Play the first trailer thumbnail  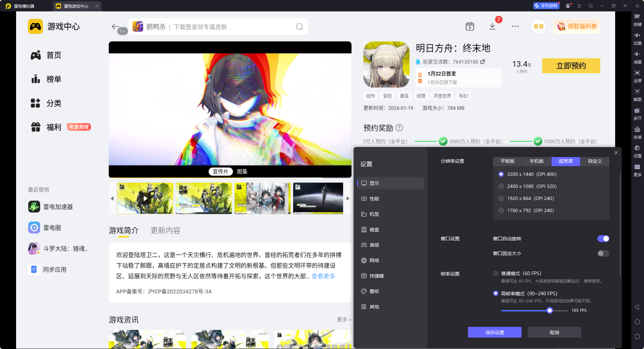point(145,198)
